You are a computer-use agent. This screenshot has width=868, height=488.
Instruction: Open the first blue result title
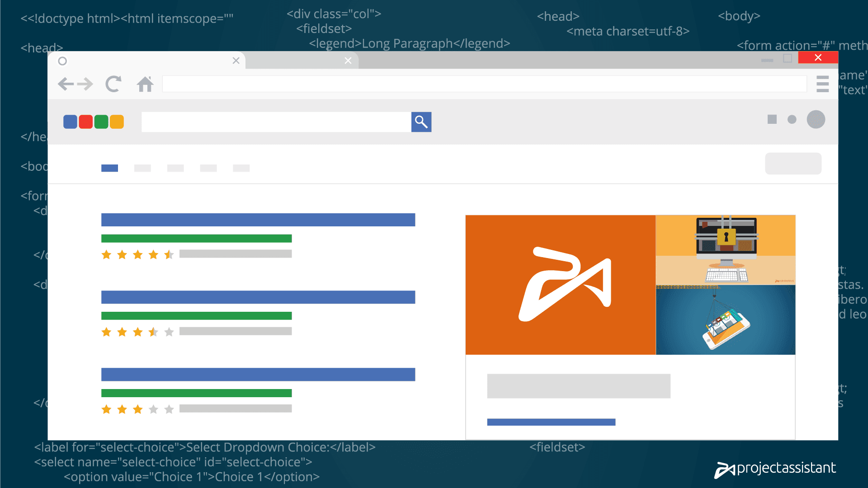(x=258, y=220)
